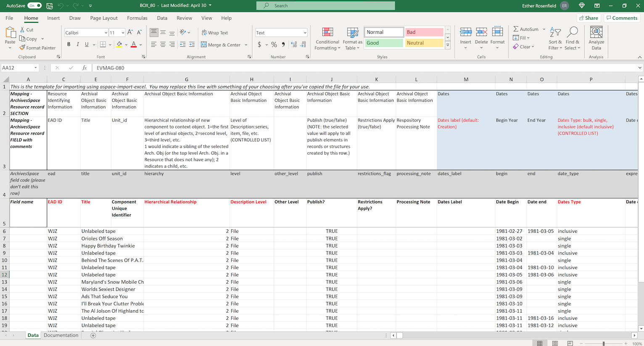Switch to the Documentation sheet tab
644x346 pixels.
click(61, 335)
